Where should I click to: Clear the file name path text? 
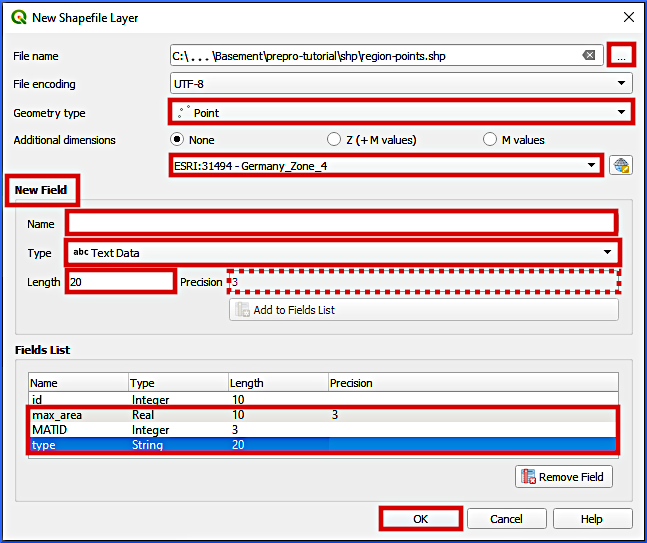click(590, 56)
